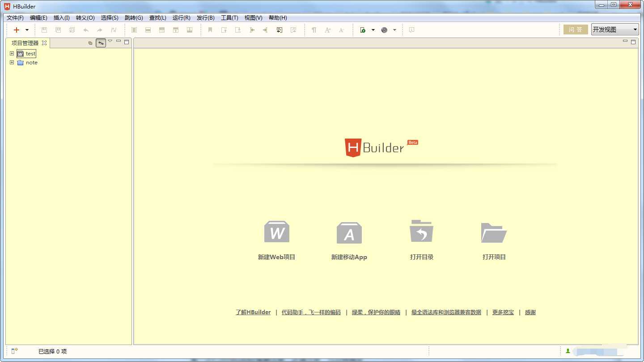Image resolution: width=644 pixels, height=362 pixels.
Task: Open the project manager view menu triangle
Action: pos(110,41)
